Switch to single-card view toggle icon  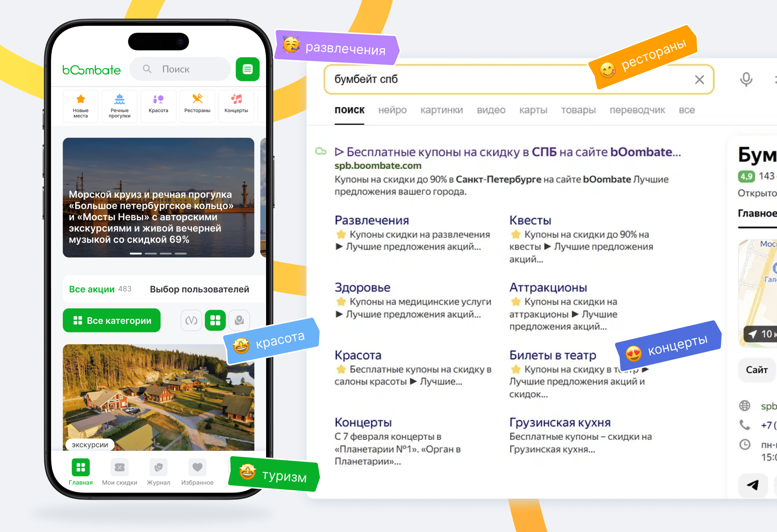191,321
